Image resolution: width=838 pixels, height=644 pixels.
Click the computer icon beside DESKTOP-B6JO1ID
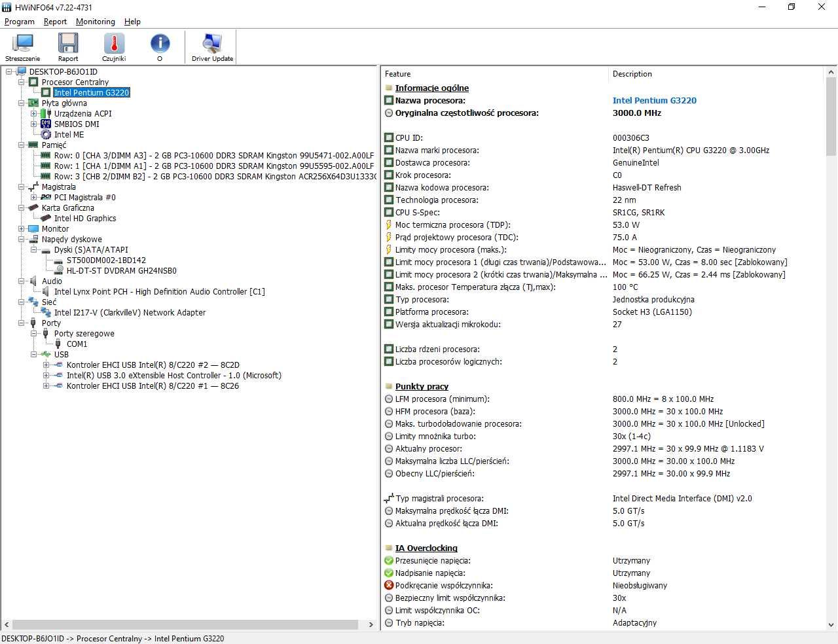pos(21,71)
